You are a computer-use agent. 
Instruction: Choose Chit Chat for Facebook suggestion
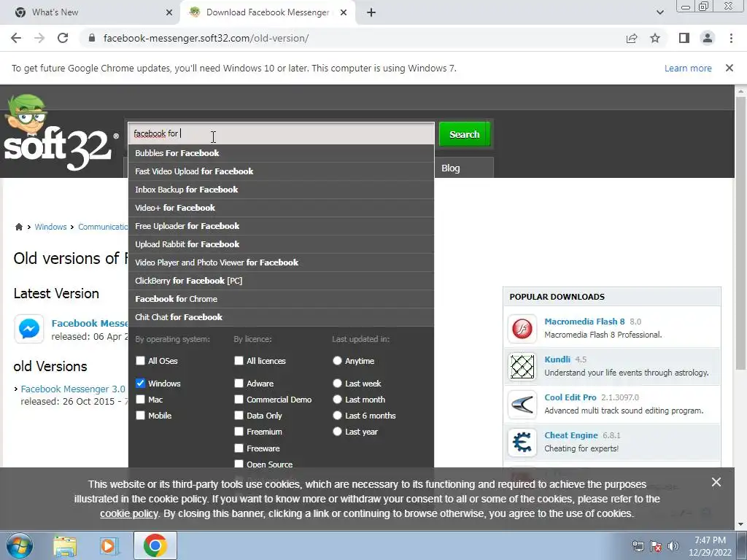coord(281,317)
